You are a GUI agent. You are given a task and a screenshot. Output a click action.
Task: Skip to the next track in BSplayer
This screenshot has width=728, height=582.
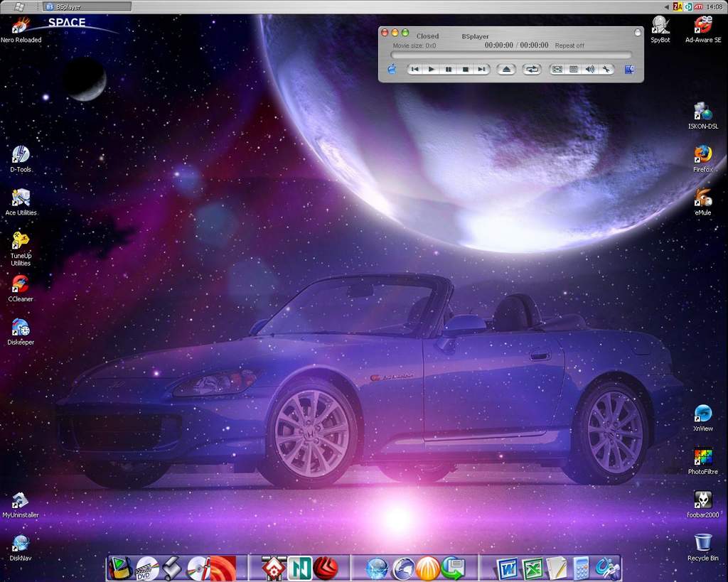[x=481, y=69]
